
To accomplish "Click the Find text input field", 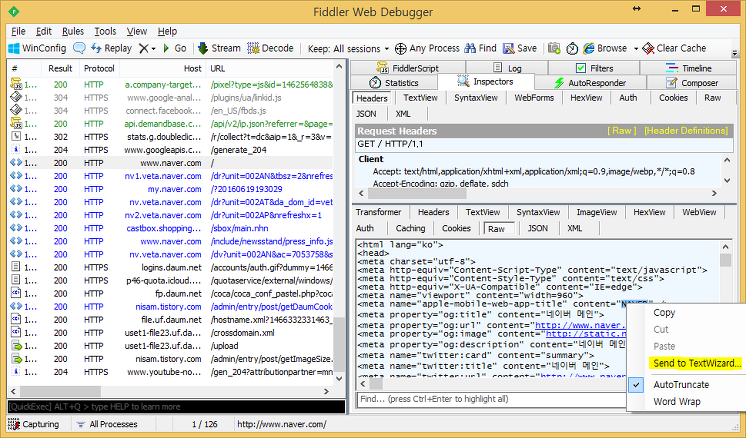I will (x=491, y=399).
